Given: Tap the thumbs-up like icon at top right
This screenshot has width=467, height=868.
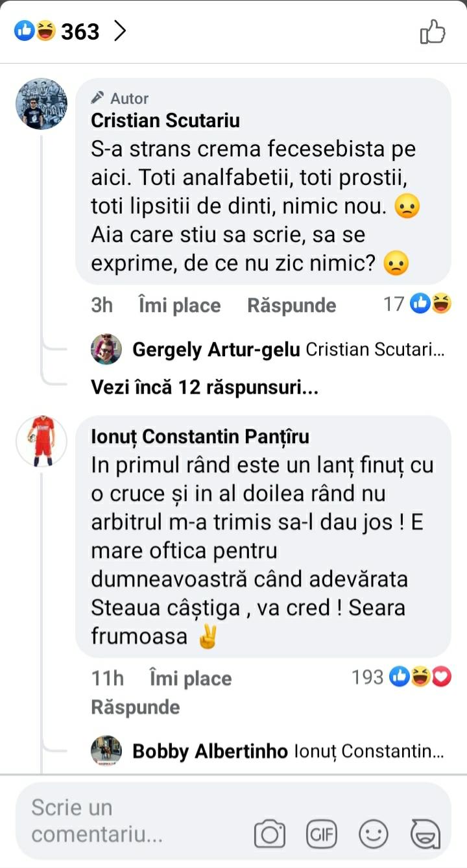Looking at the screenshot, I should (x=433, y=31).
